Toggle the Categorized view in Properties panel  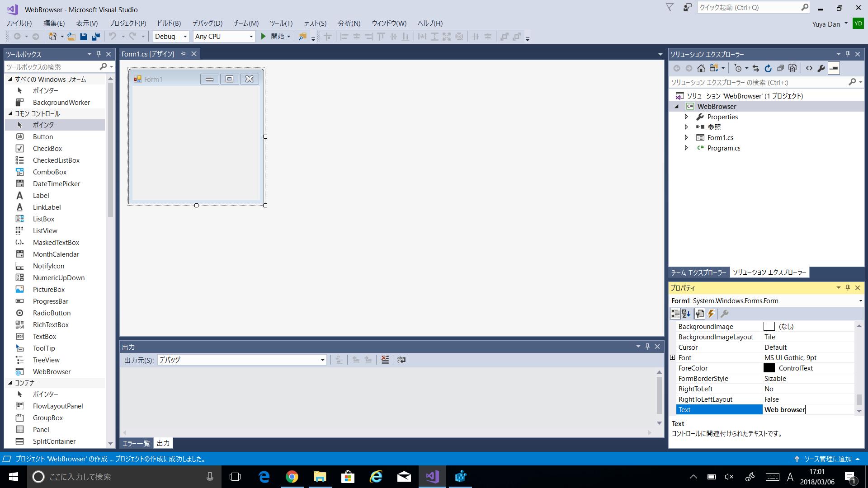pos(675,314)
